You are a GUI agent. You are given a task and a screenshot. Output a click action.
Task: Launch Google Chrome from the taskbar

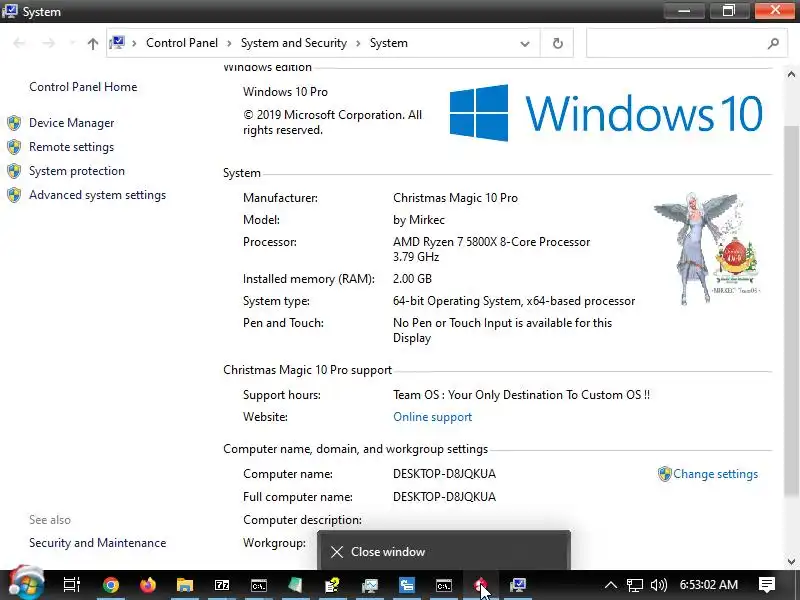(110, 585)
